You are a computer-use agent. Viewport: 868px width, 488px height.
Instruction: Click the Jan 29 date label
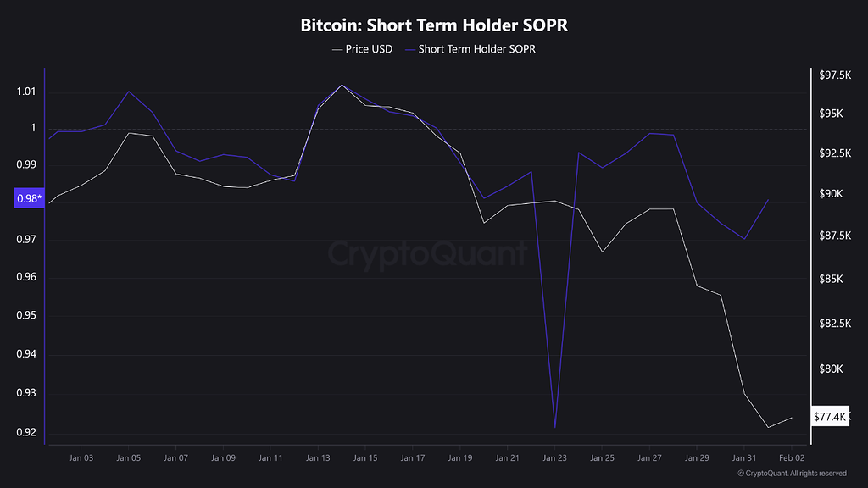[x=696, y=458]
